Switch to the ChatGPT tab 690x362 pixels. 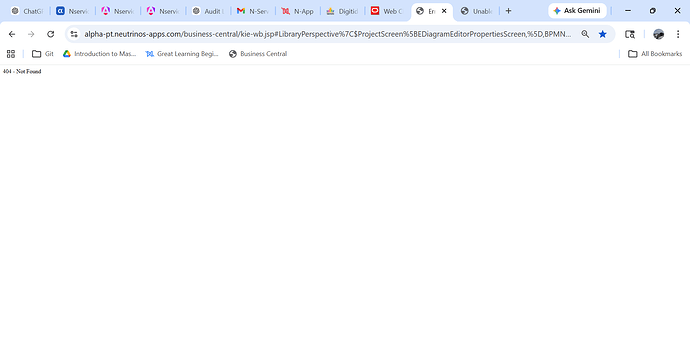pos(26,11)
